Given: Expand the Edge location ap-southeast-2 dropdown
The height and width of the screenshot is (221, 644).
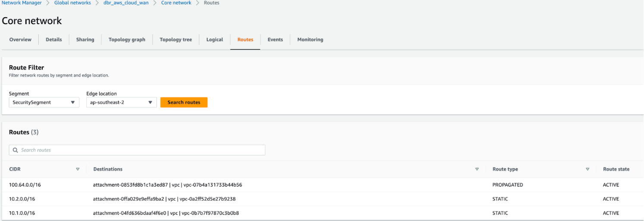Looking at the screenshot, I should (121, 102).
